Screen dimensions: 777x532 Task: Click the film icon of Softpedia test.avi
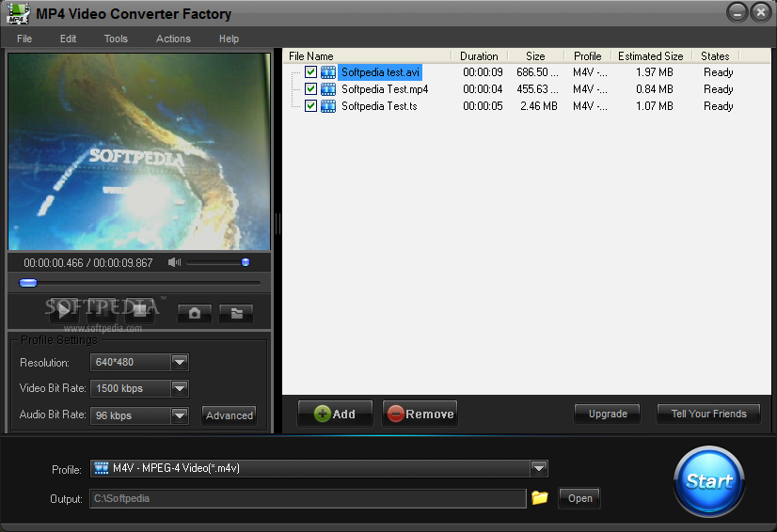tap(328, 72)
